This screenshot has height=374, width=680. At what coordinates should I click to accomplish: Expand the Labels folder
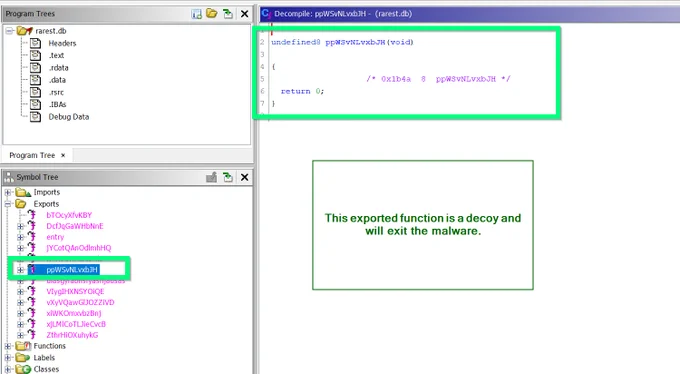click(x=8, y=358)
